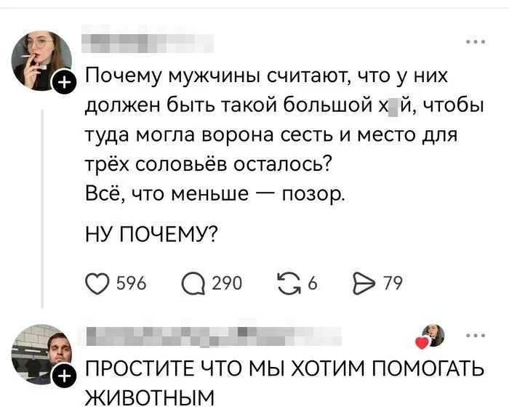Image resolution: width=509 pixels, height=420 pixels.
Task: Follow the reply author via plus badge
Action: tap(65, 376)
